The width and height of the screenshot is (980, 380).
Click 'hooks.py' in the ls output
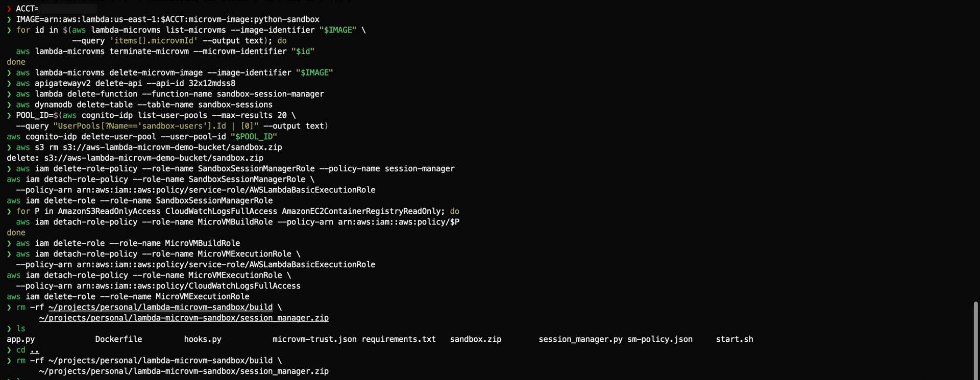[203, 339]
